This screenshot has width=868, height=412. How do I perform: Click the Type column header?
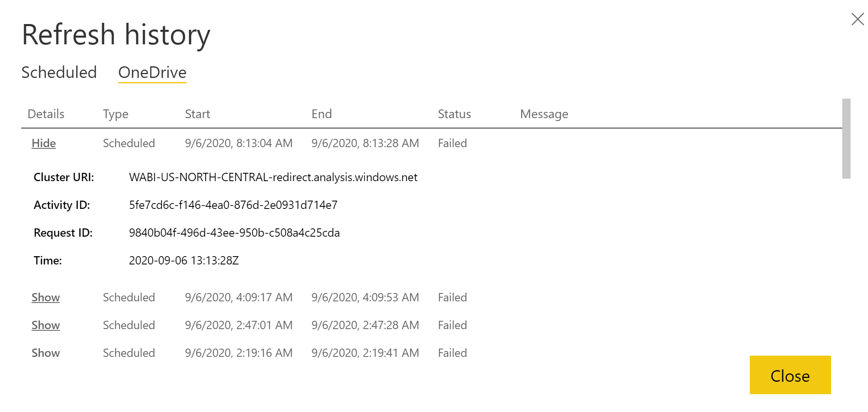coord(116,114)
